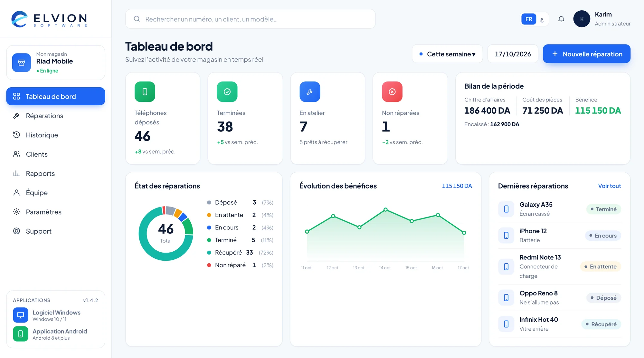The width and height of the screenshot is (644, 358).
Task: Click Karim's profile avatar
Action: point(582,19)
